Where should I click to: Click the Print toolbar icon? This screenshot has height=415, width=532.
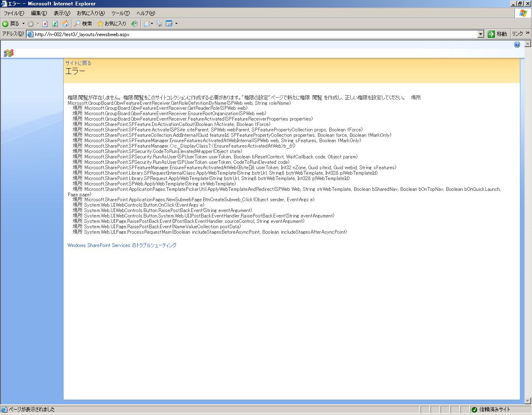159,24
